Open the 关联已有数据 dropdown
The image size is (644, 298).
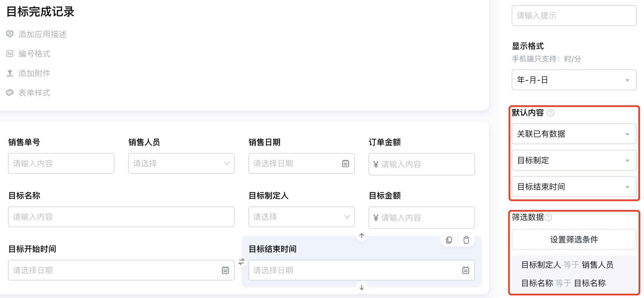574,134
